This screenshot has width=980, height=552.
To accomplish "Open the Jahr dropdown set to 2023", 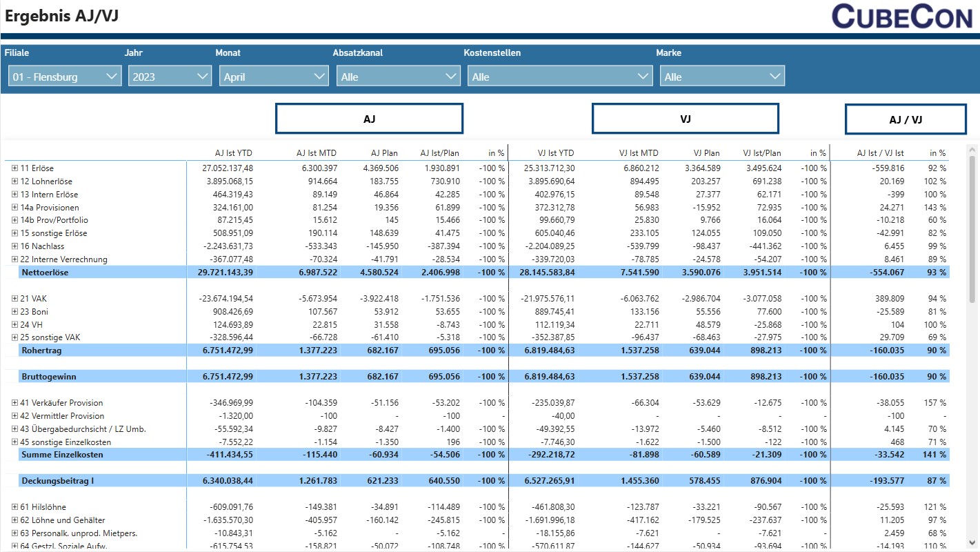I will (170, 77).
